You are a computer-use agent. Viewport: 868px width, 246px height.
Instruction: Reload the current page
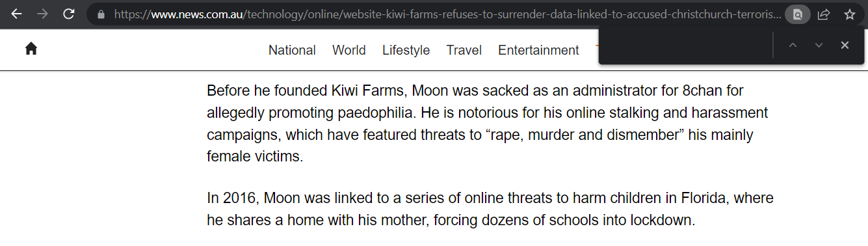69,14
